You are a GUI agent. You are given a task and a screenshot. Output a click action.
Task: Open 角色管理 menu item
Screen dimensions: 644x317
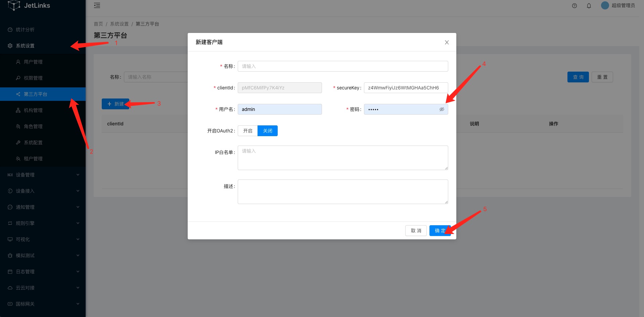[x=33, y=126]
